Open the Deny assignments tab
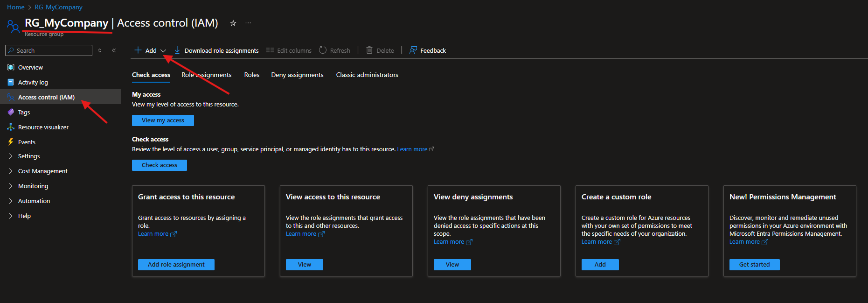Image resolution: width=868 pixels, height=303 pixels. click(297, 75)
